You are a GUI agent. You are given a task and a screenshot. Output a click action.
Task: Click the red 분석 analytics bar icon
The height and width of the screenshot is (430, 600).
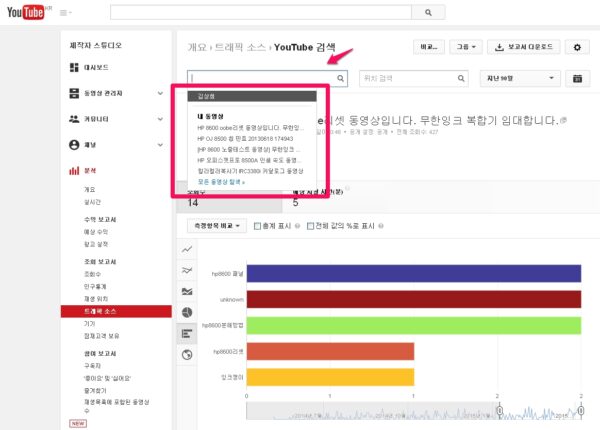[x=74, y=171]
